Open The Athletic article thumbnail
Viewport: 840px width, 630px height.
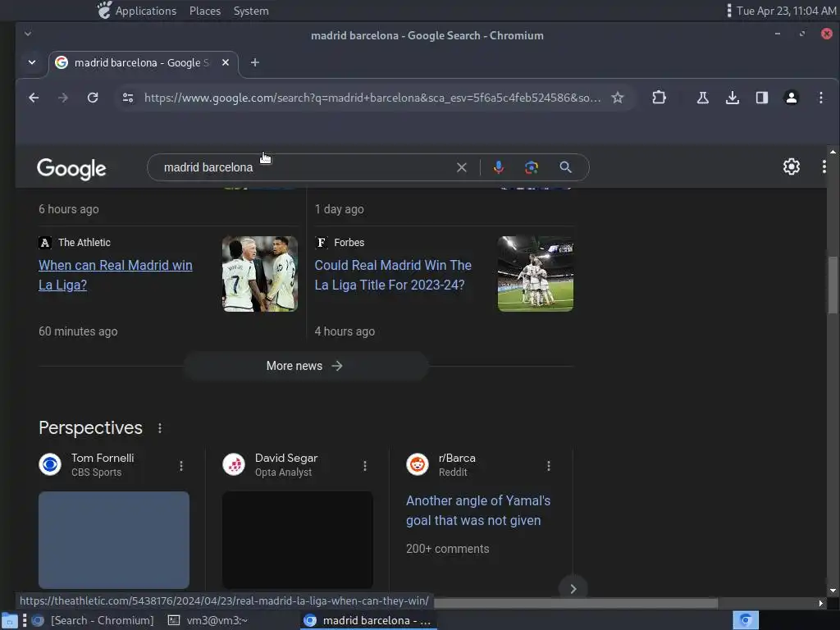(260, 274)
